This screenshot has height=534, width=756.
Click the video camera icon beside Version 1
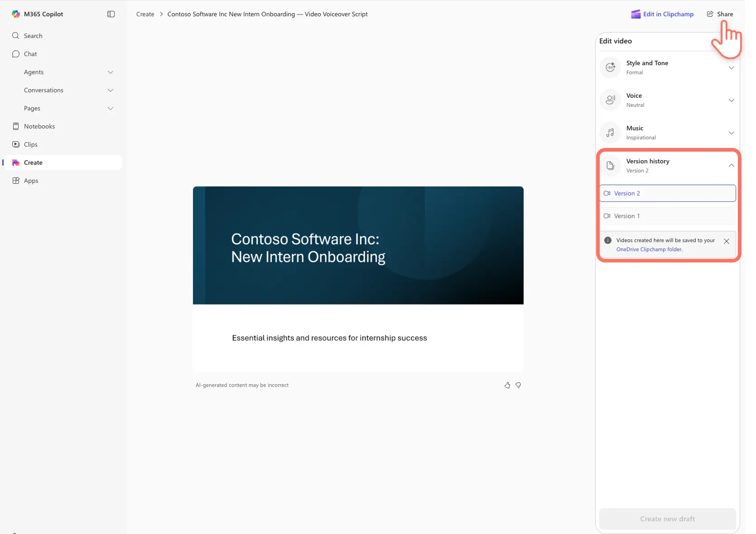click(x=607, y=216)
